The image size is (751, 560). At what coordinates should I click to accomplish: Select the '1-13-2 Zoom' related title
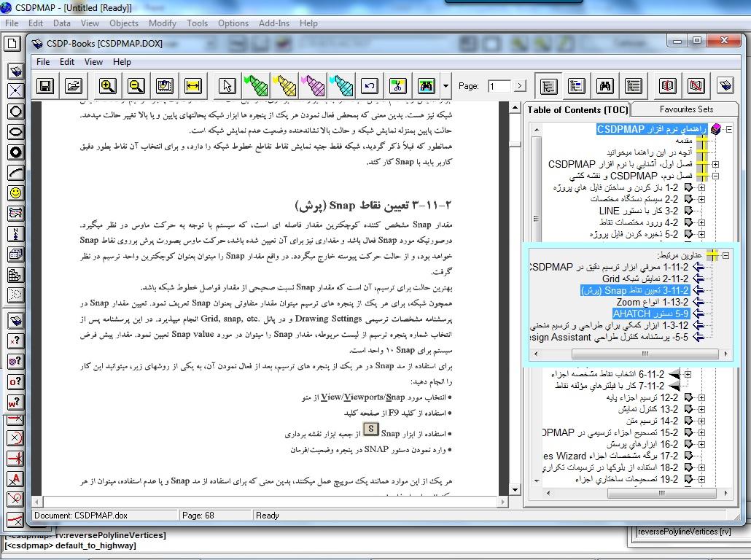tap(653, 303)
